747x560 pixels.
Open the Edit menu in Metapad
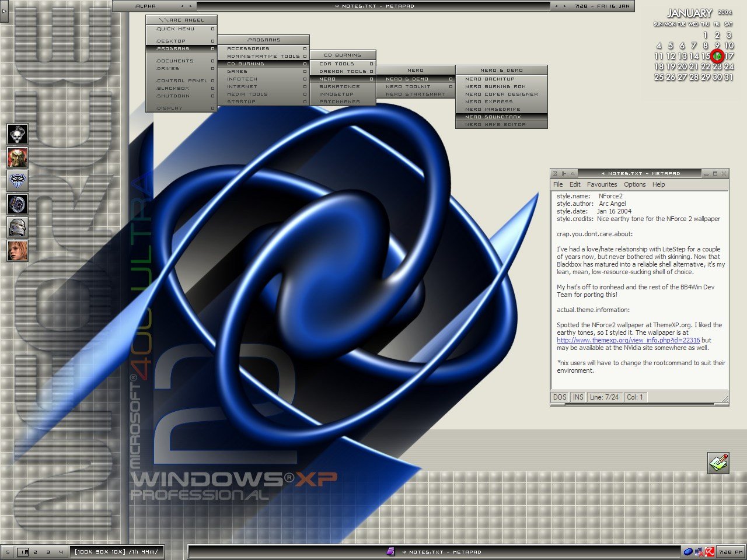[x=575, y=184]
